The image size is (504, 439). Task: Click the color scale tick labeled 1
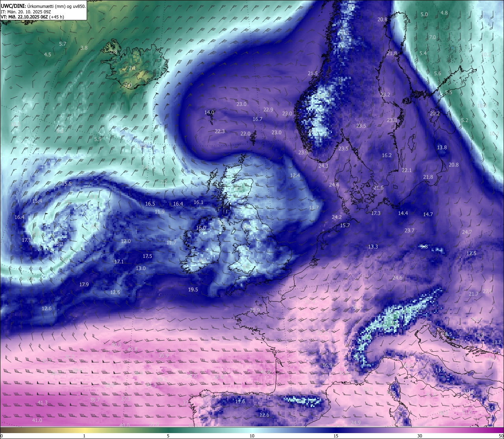[x=84, y=436]
